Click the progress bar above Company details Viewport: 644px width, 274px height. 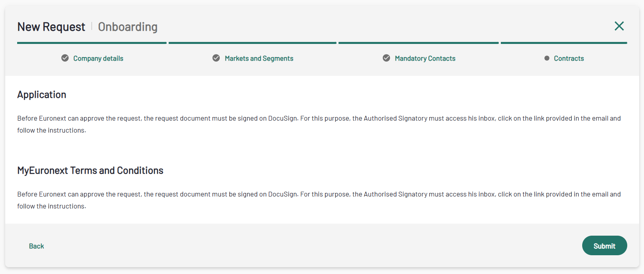tap(92, 43)
